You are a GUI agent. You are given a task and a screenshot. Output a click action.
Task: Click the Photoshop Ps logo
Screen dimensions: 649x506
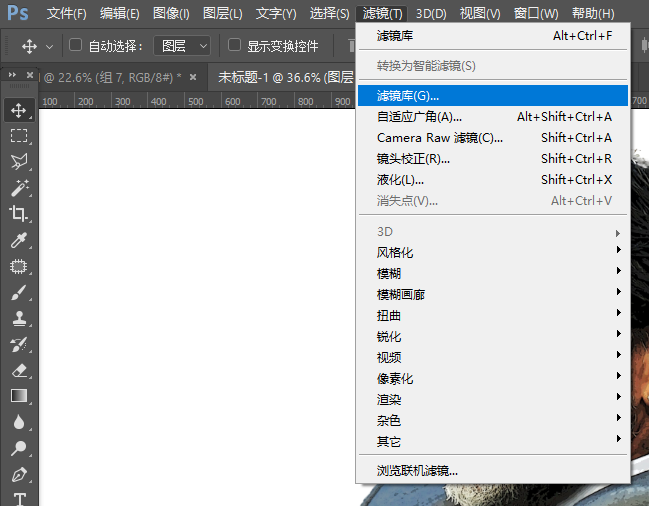tap(18, 13)
